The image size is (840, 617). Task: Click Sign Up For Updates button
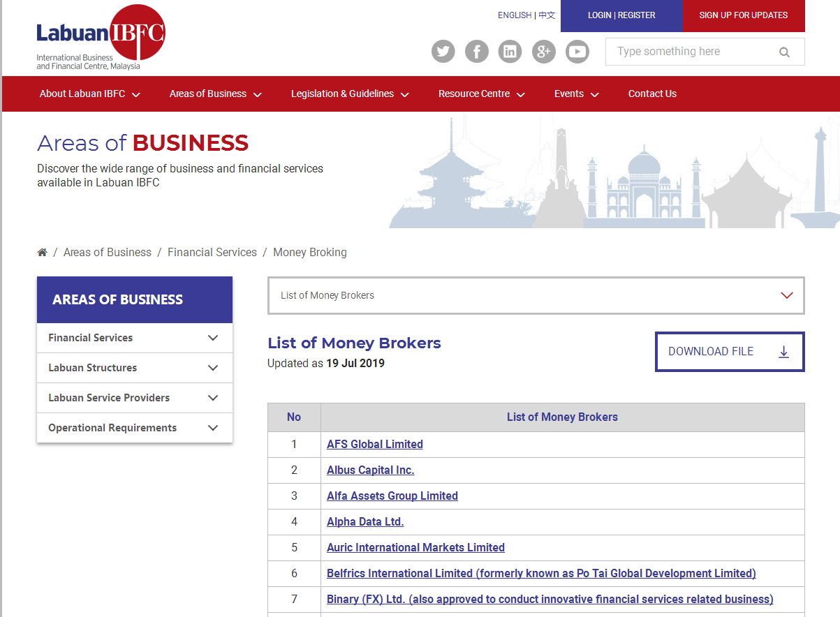tap(743, 15)
